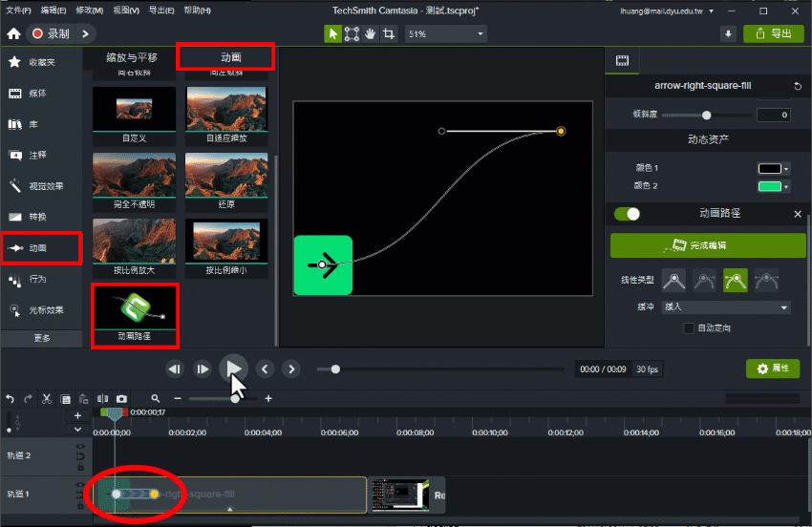
Task: Click the timeline zoom in plus
Action: pyautogui.click(x=268, y=399)
